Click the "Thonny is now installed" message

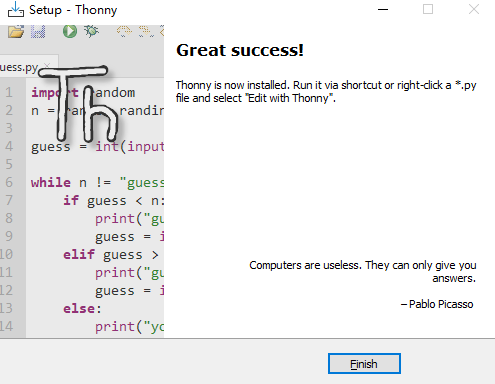pos(326,92)
